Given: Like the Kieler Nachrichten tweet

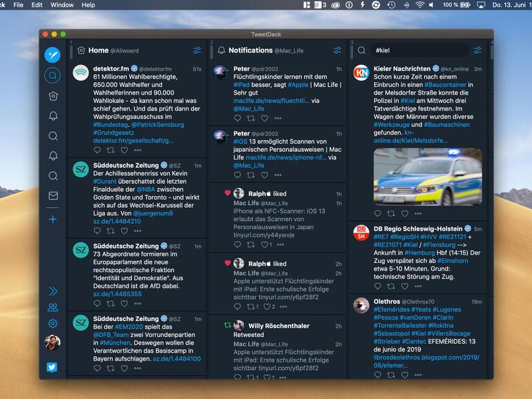Looking at the screenshot, I should (405, 213).
